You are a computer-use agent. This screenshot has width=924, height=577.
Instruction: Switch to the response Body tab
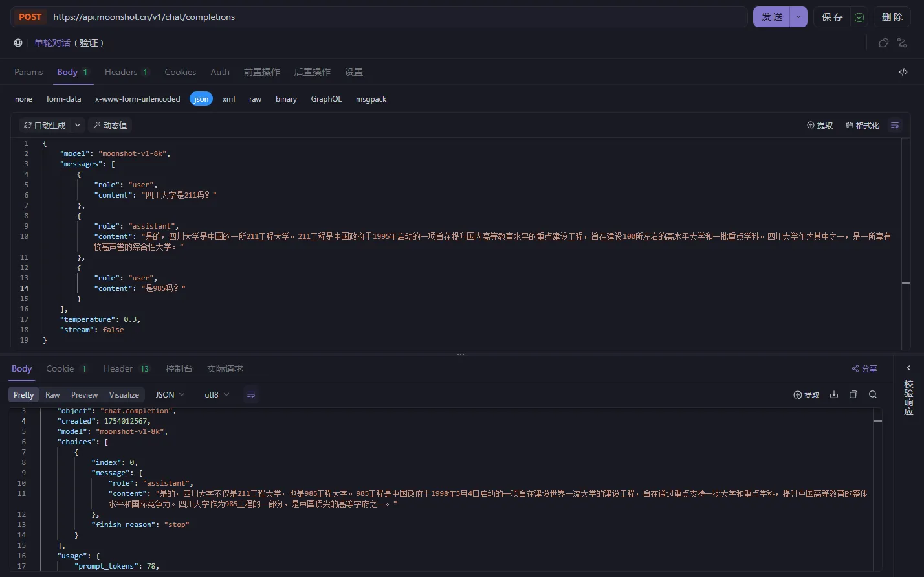[21, 368]
